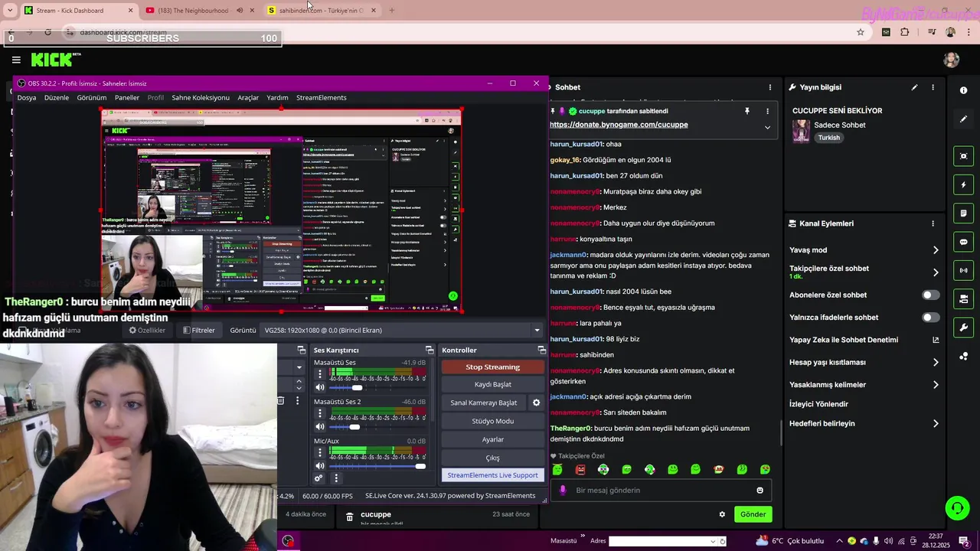Open OBS Görünüm menu
The image size is (980, 551).
(92, 97)
